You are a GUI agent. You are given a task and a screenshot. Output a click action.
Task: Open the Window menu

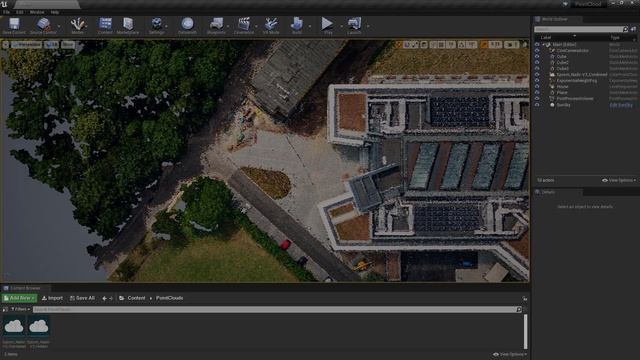tap(37, 12)
